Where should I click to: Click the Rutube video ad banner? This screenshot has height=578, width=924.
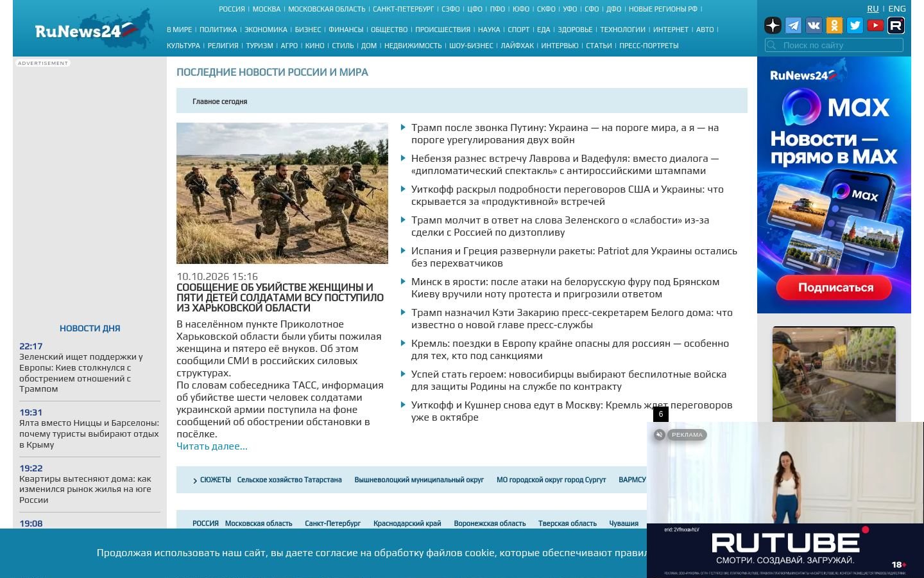[785, 500]
